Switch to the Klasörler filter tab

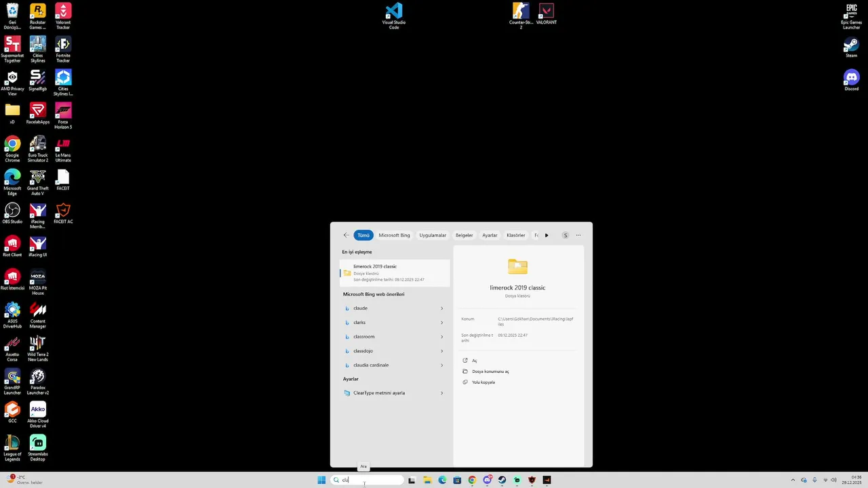tap(516, 235)
